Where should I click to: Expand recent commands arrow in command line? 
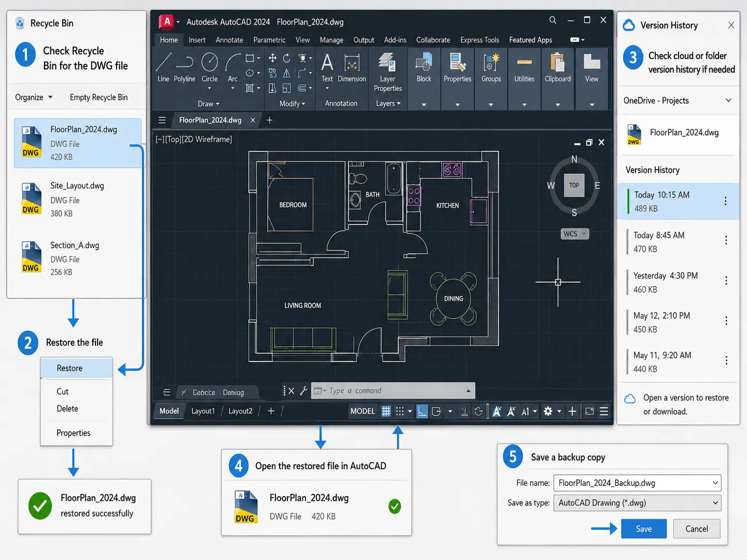tap(468, 391)
